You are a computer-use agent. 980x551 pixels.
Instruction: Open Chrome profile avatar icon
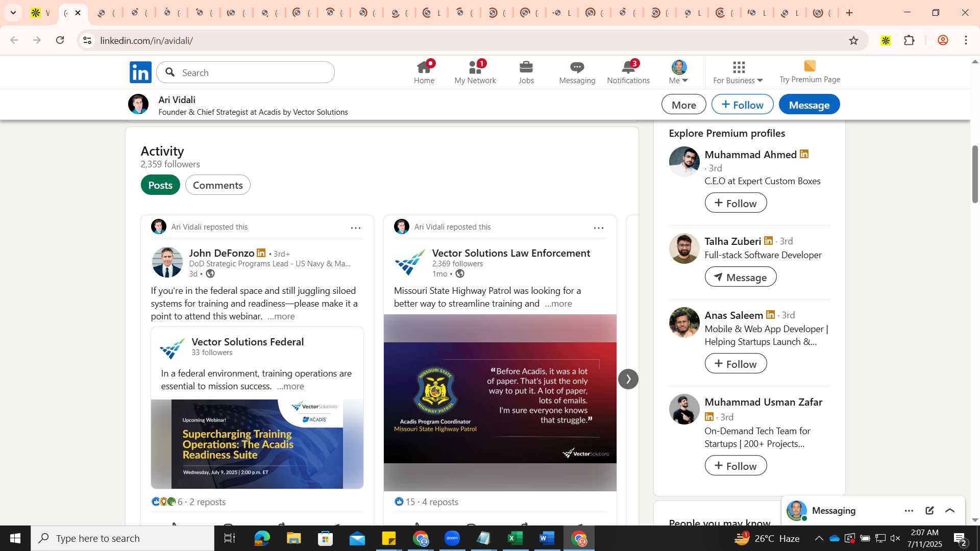pyautogui.click(x=942, y=40)
